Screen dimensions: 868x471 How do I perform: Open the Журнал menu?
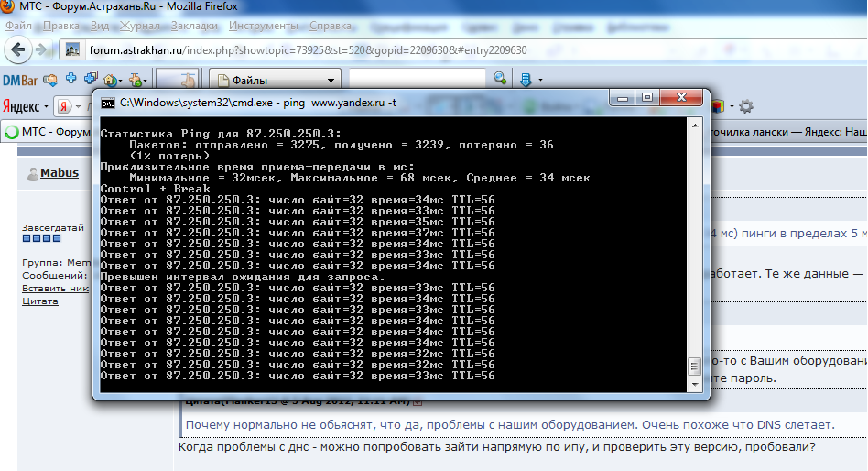click(x=139, y=26)
